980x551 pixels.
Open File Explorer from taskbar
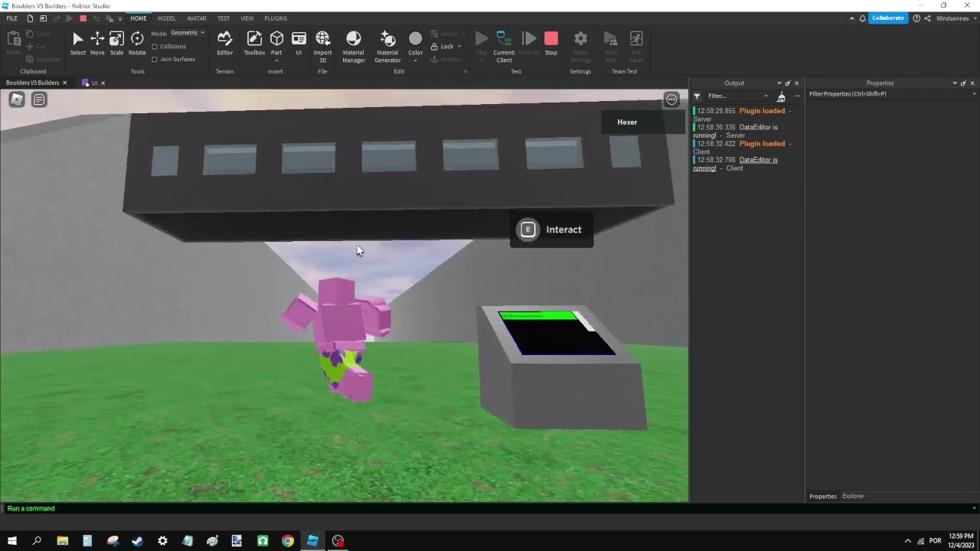[x=62, y=541]
